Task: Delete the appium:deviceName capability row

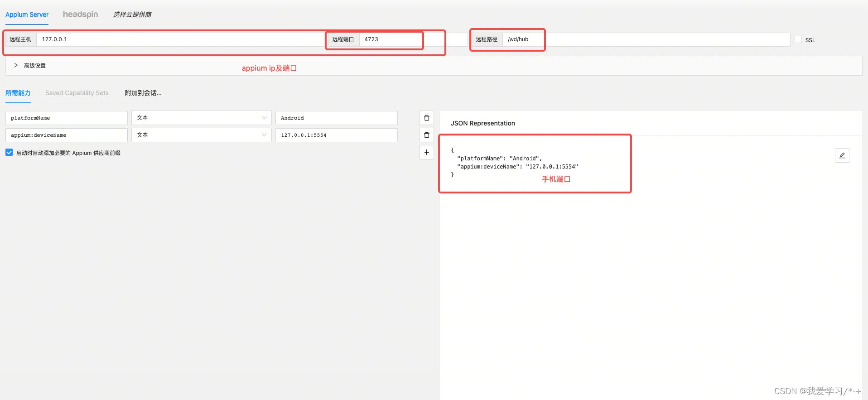Action: pyautogui.click(x=426, y=135)
